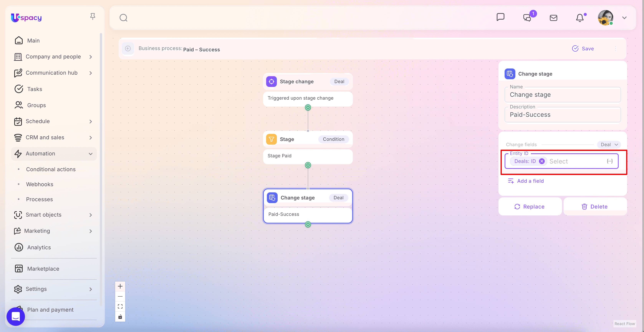Toggle canvas lock interactivity button
The width and height of the screenshot is (644, 332).
[x=120, y=317]
